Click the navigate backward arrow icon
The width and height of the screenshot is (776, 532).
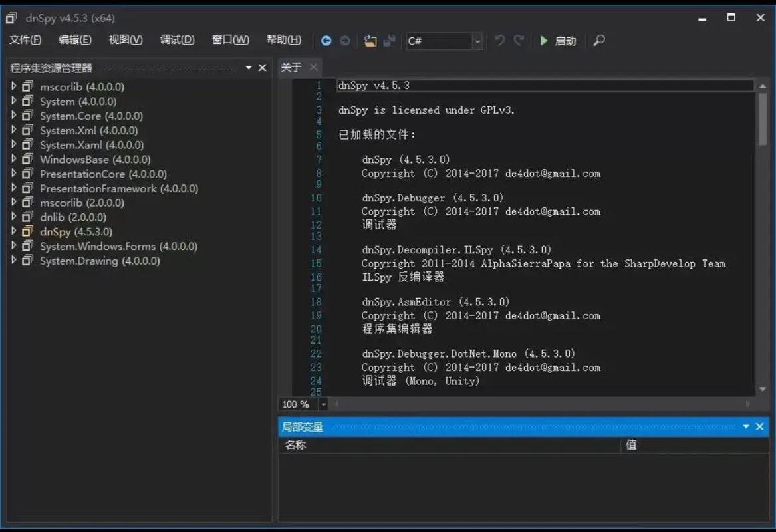326,41
